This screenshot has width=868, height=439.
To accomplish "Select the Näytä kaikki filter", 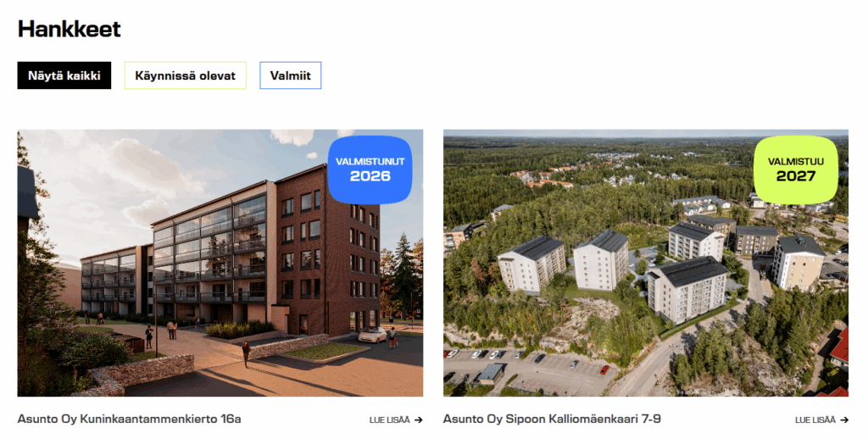I will pyautogui.click(x=64, y=75).
